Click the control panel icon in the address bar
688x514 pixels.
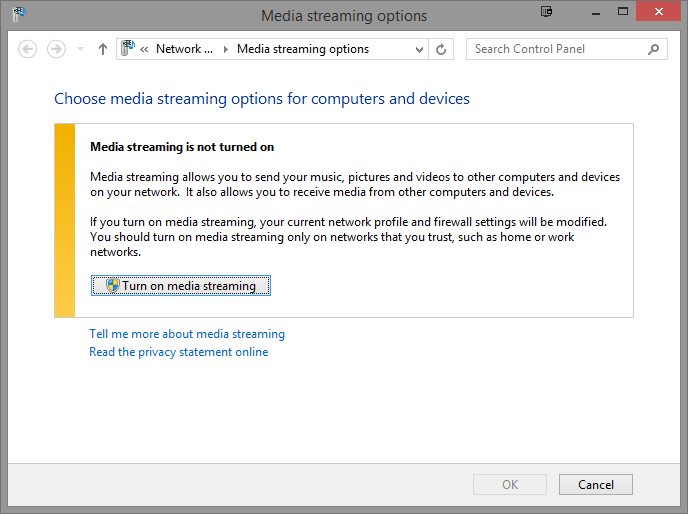point(129,49)
